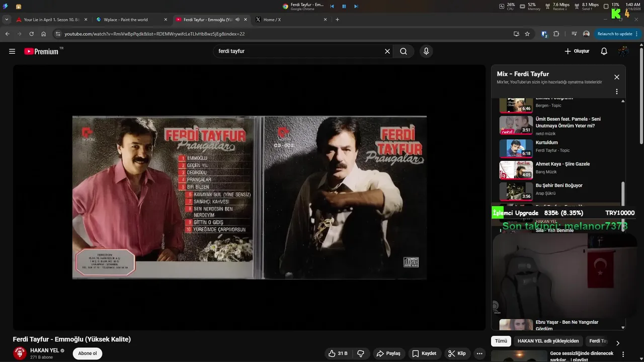Dislike the video with thumbs-down
644x362 pixels.
pyautogui.click(x=361, y=353)
